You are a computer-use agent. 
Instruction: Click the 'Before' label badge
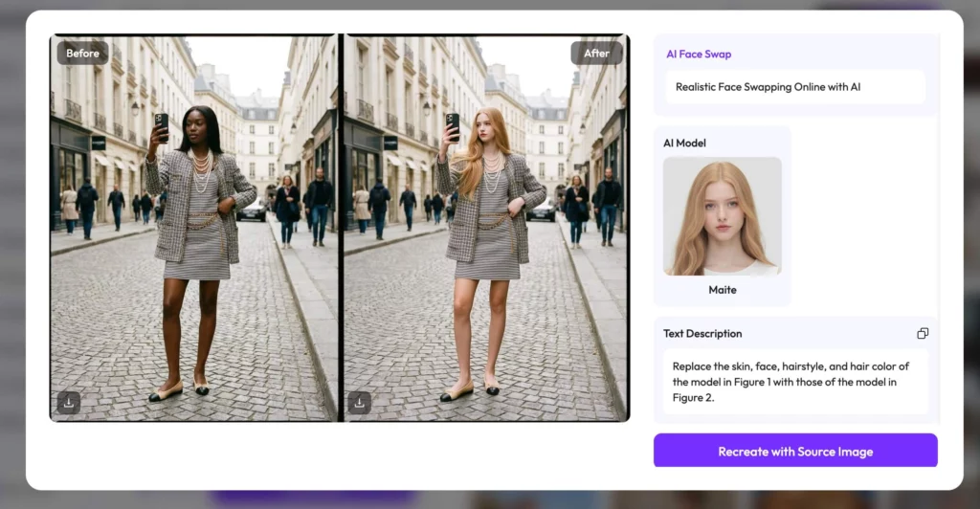[x=82, y=53]
